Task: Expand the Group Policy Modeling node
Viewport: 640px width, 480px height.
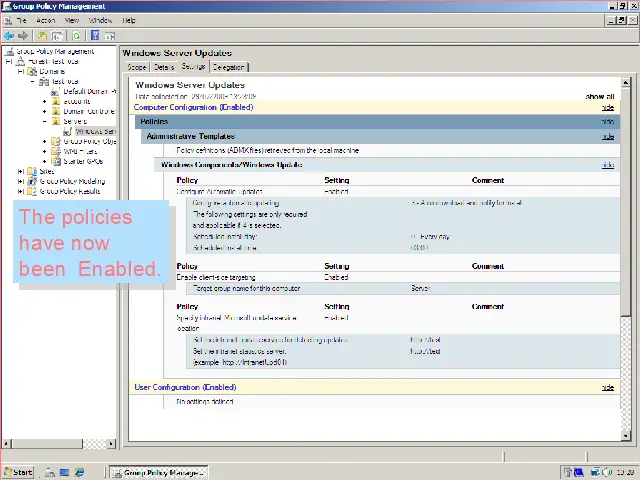Action: coord(21,181)
